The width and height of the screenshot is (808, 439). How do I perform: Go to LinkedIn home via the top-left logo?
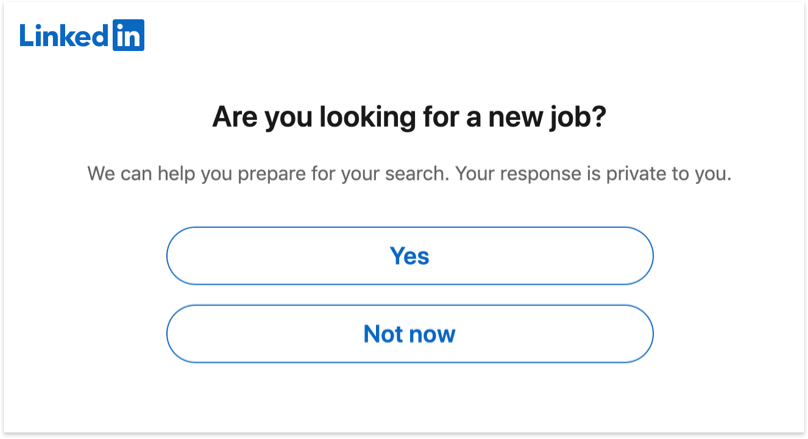[82, 35]
